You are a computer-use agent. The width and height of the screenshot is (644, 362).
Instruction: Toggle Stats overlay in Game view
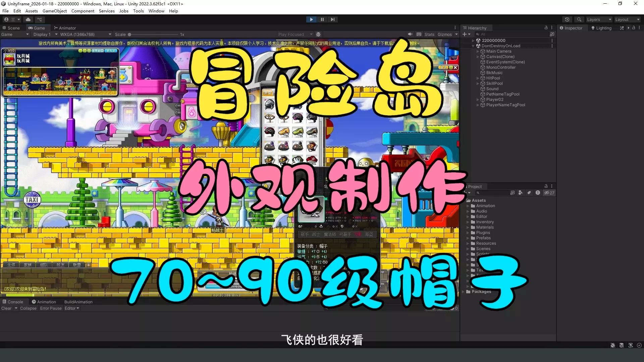pyautogui.click(x=429, y=35)
